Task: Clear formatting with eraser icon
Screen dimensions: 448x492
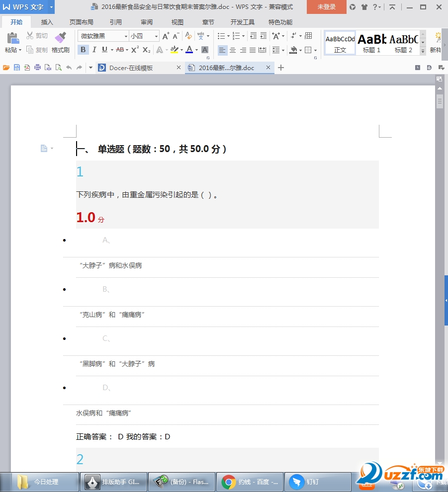Action: pos(188,36)
